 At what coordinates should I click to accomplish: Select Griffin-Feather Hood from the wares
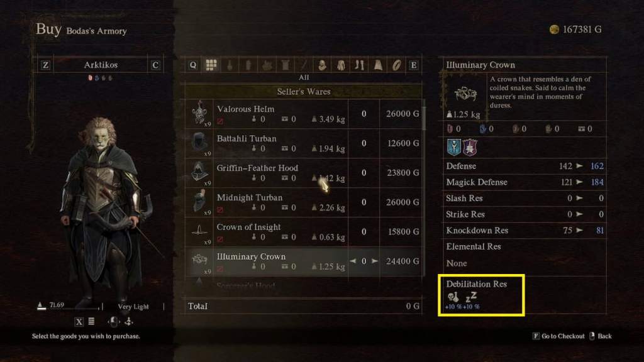click(x=303, y=173)
